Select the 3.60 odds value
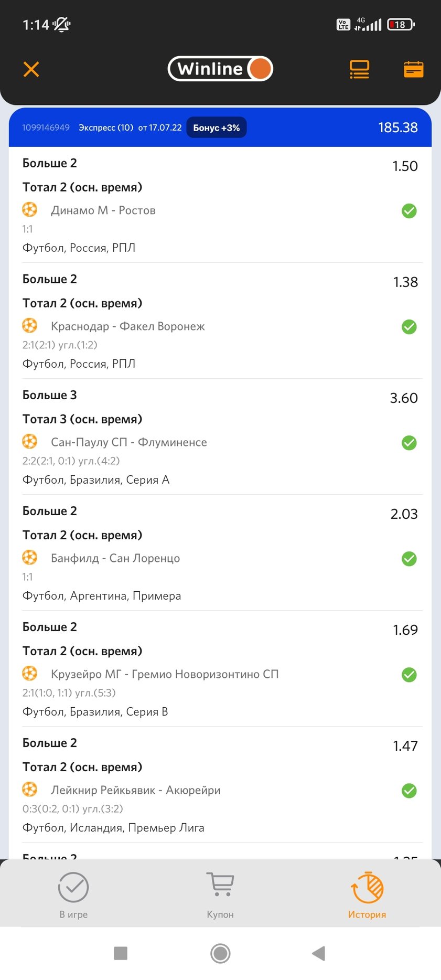 tap(403, 398)
